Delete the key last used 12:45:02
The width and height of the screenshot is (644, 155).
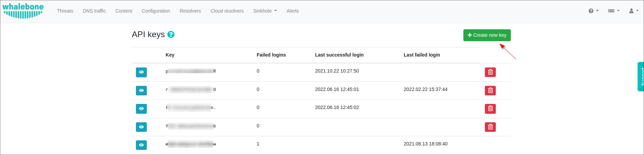[490, 109]
